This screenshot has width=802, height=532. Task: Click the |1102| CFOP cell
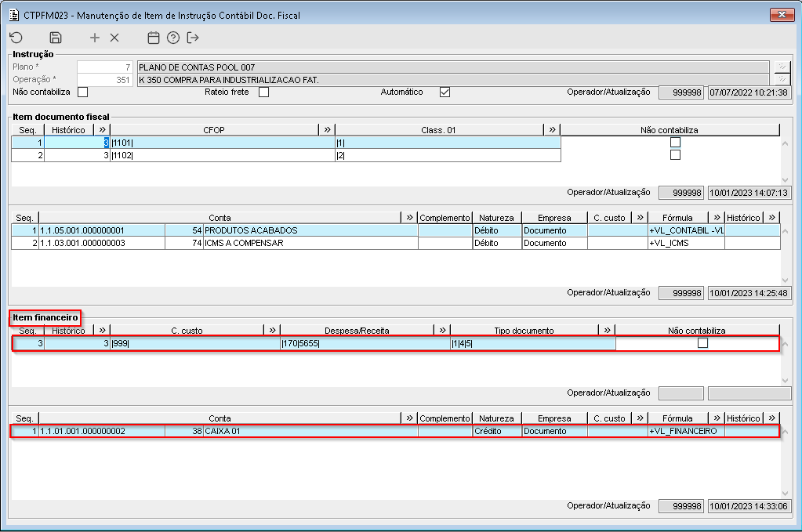(x=223, y=155)
